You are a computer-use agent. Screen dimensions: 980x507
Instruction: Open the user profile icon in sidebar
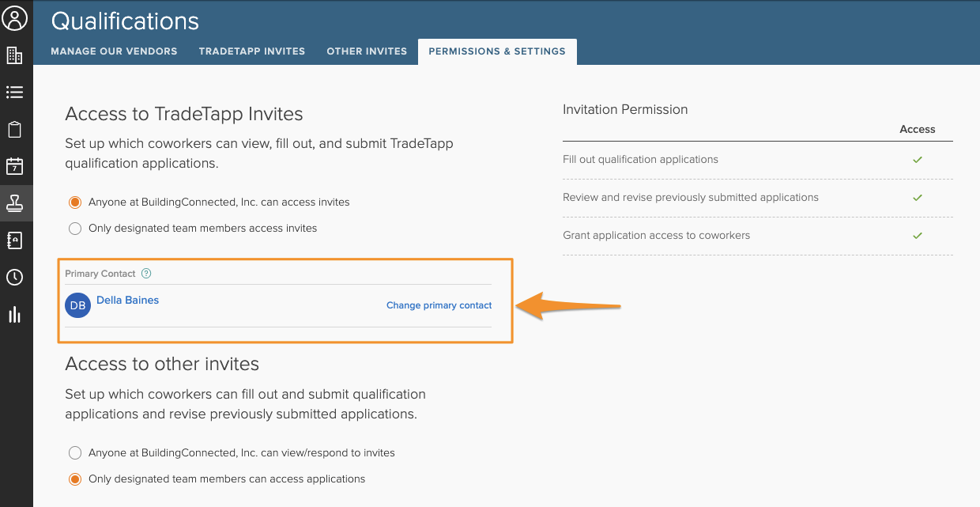click(15, 17)
